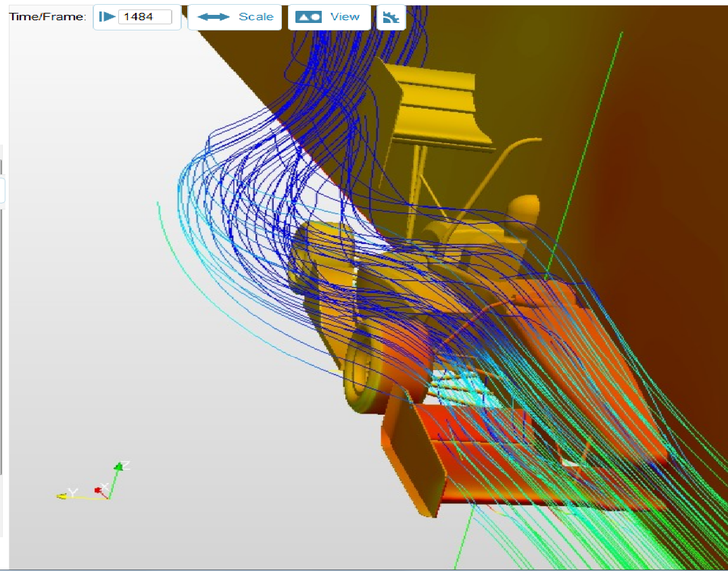Click the Time/Frame label

click(x=47, y=17)
